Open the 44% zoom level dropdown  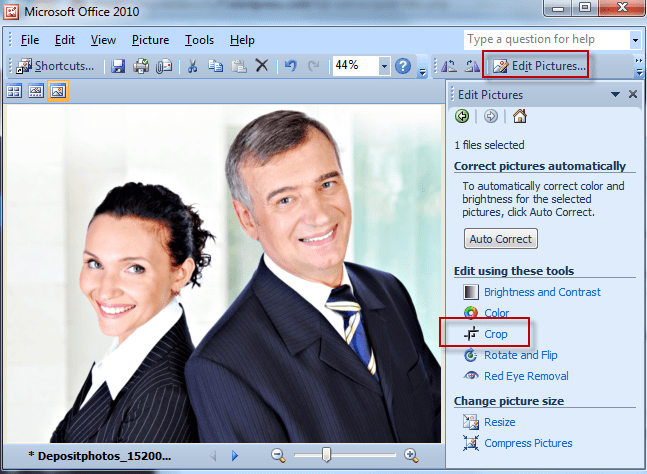click(384, 66)
